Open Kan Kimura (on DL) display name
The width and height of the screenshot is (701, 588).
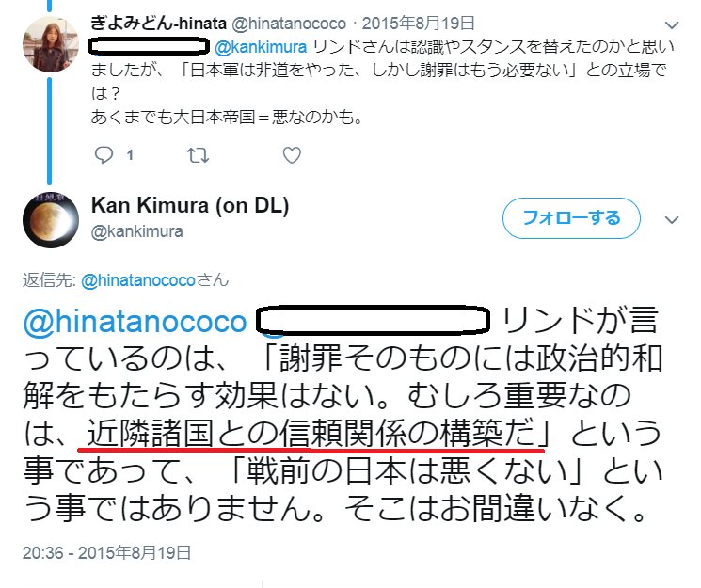(190, 206)
